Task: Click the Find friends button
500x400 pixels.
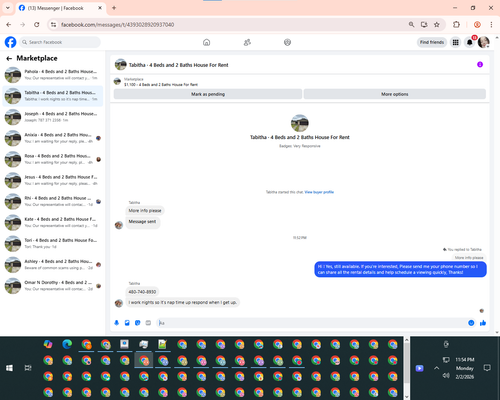Action: tap(432, 42)
